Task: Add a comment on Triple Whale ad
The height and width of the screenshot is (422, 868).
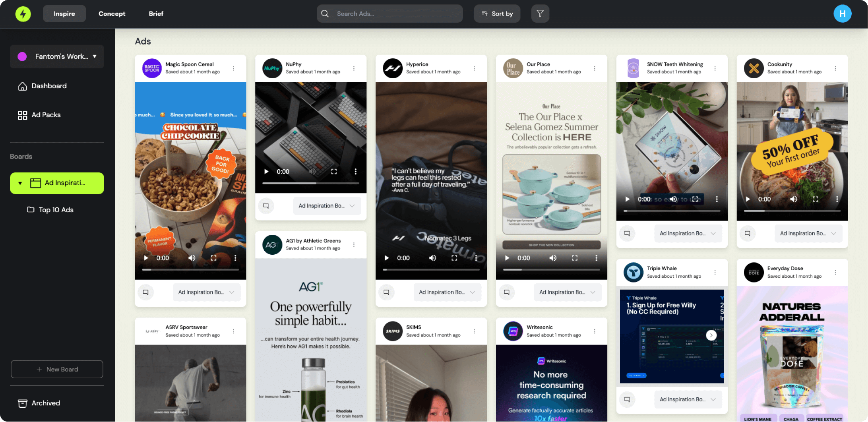Action: coord(627,400)
